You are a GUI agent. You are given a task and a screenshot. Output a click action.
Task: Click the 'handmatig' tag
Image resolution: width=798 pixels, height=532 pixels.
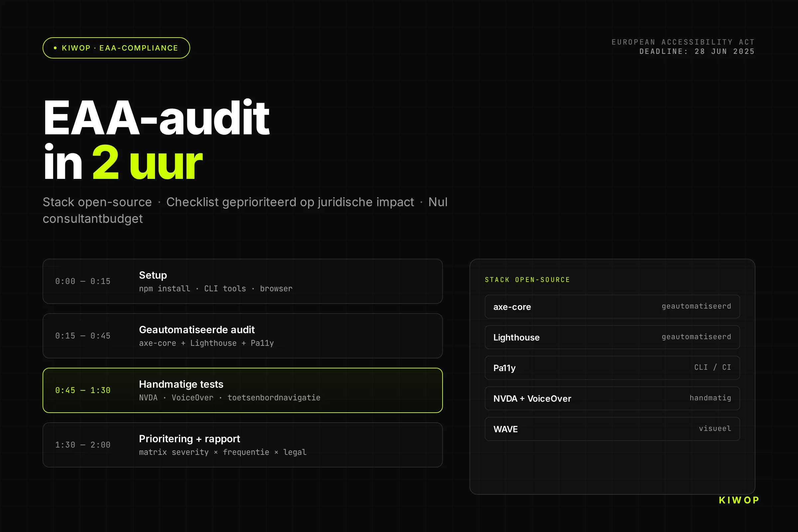(710, 398)
